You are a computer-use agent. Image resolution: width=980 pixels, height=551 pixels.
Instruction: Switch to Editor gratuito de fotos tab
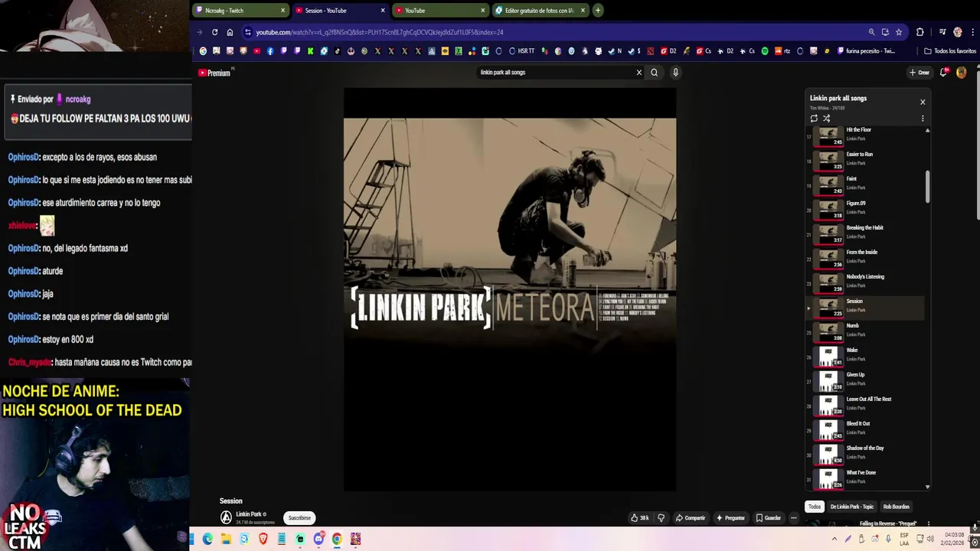point(540,11)
